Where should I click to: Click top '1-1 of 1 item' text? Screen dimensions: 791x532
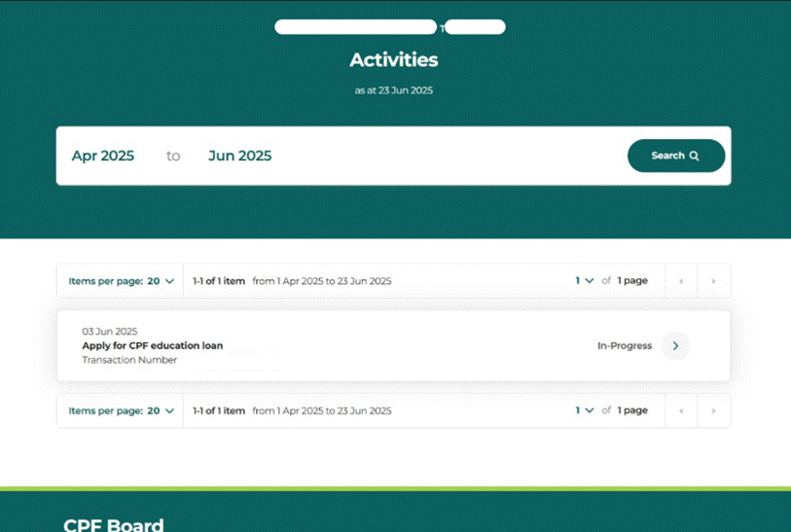click(x=219, y=281)
